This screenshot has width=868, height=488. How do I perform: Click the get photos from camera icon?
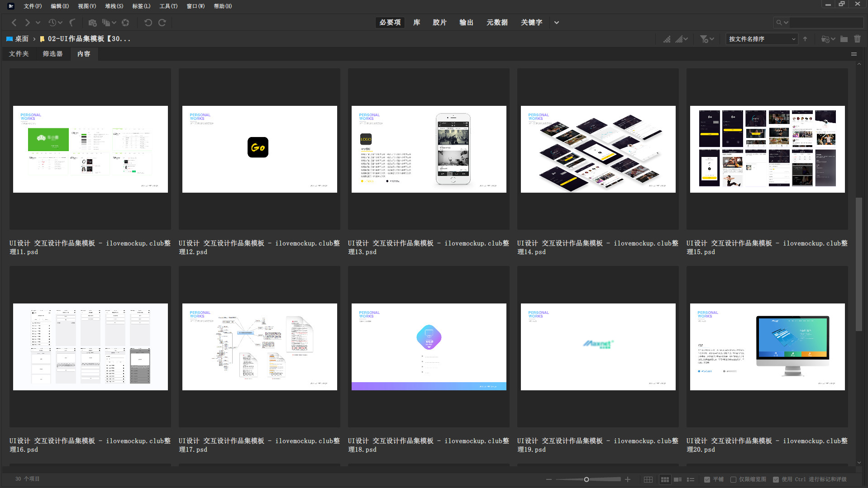tap(92, 23)
